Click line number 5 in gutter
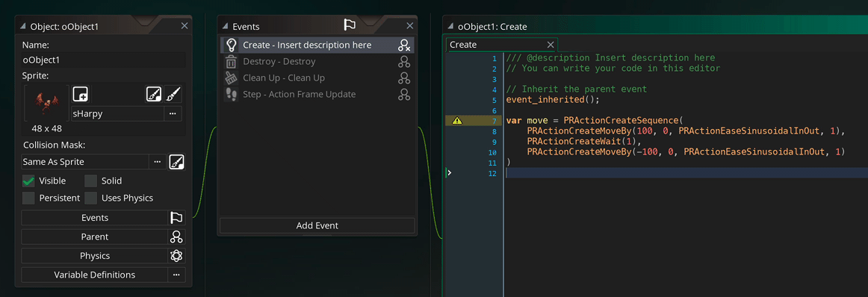This screenshot has height=297, width=868. click(495, 100)
